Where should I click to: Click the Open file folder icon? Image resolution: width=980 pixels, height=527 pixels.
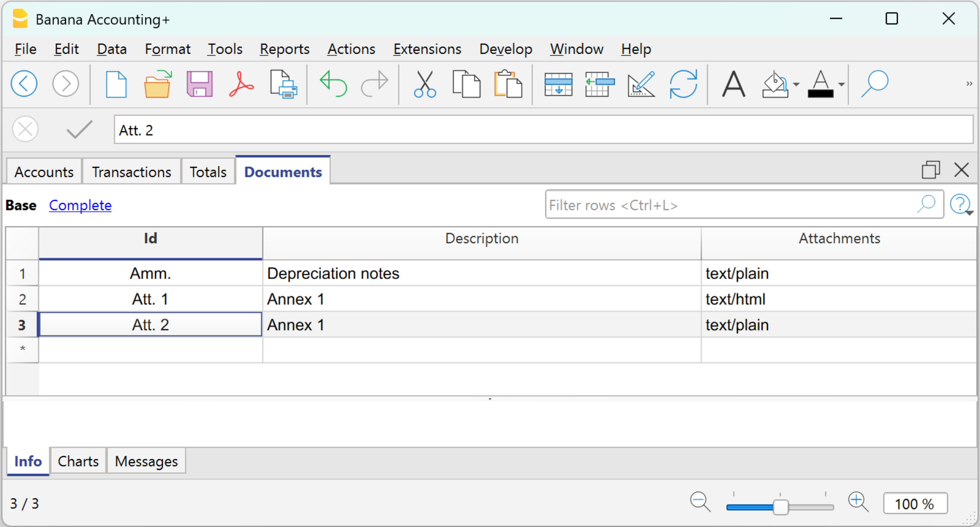coord(157,84)
